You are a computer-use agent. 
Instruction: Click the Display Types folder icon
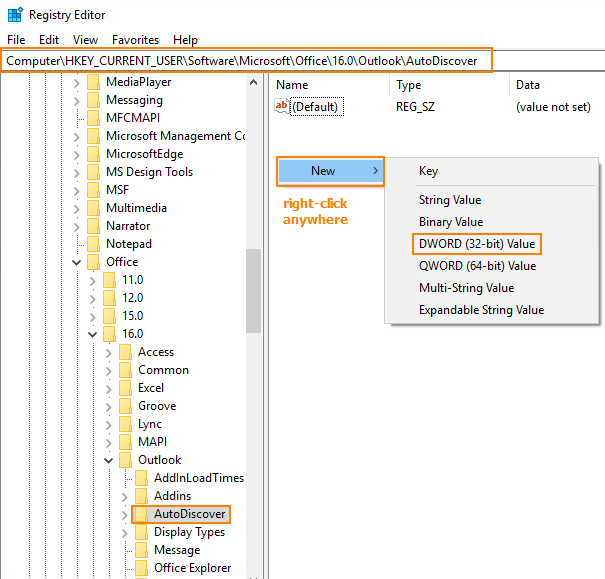142,532
